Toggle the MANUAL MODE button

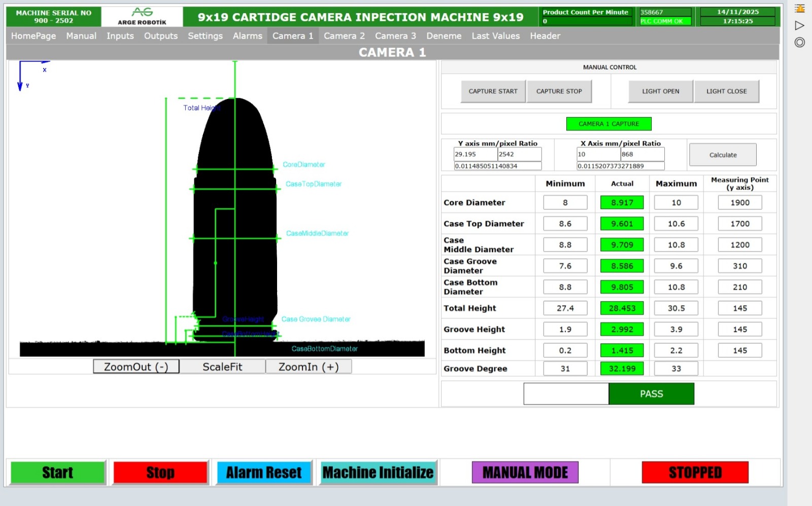click(525, 473)
